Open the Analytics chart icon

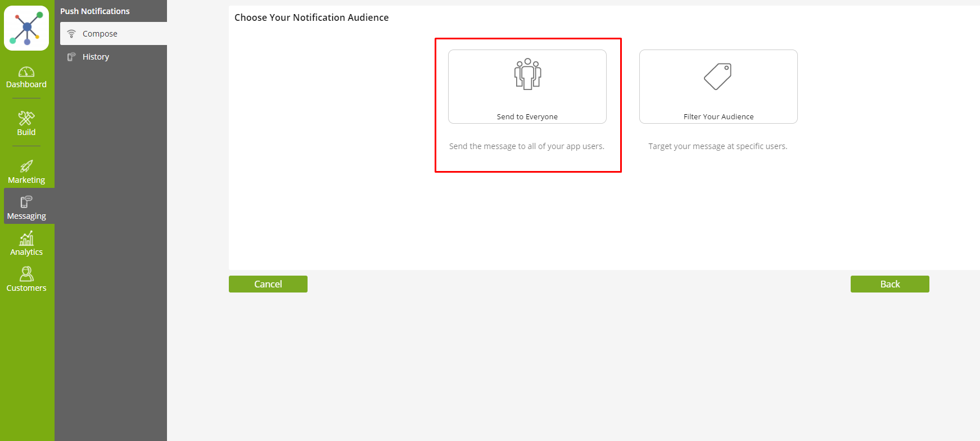pos(26,238)
